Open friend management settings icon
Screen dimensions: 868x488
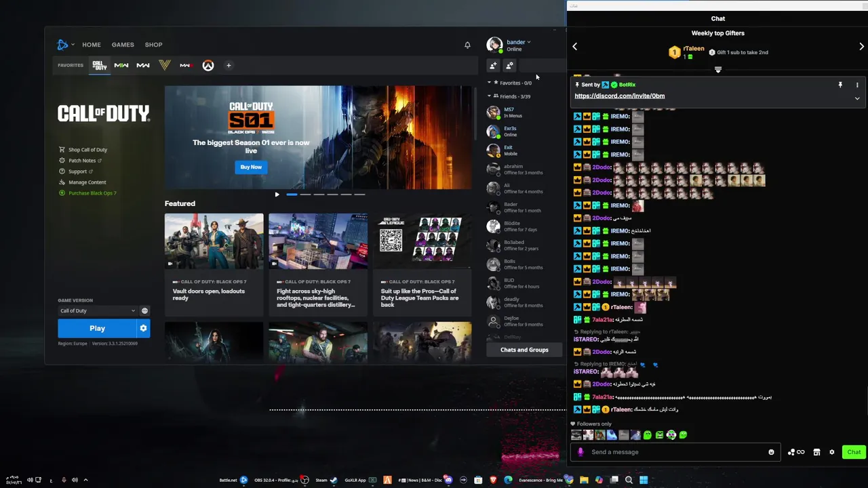509,65
